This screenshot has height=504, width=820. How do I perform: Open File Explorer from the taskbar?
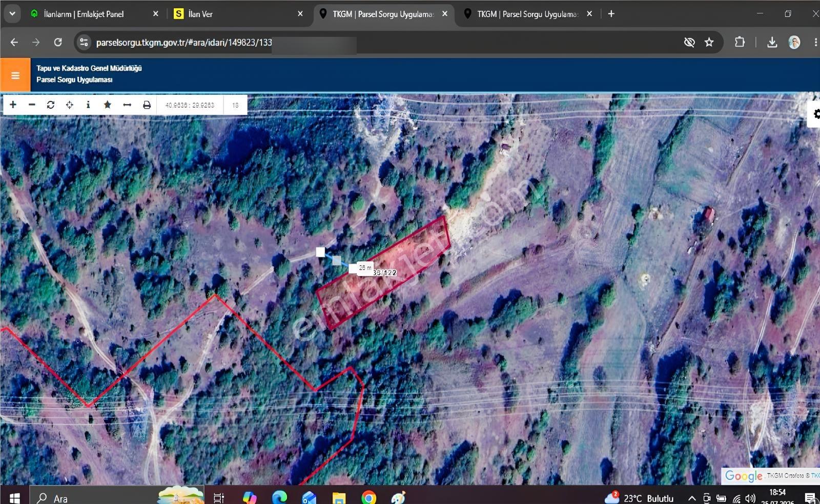[x=339, y=498]
